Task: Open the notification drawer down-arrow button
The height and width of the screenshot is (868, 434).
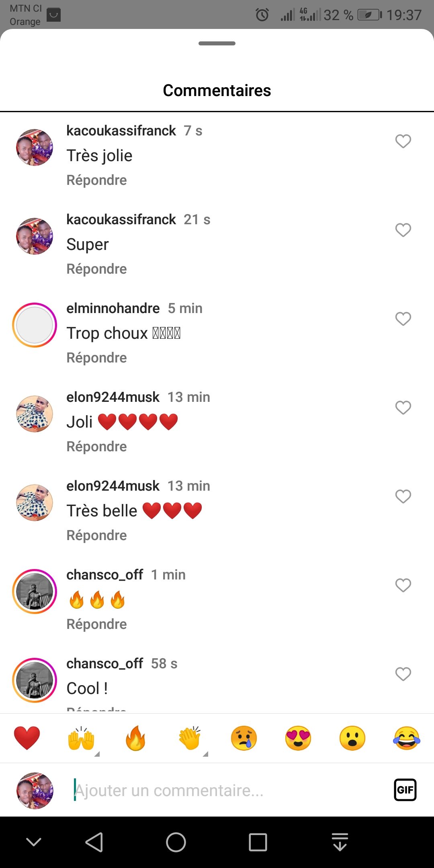Action: pos(340,842)
